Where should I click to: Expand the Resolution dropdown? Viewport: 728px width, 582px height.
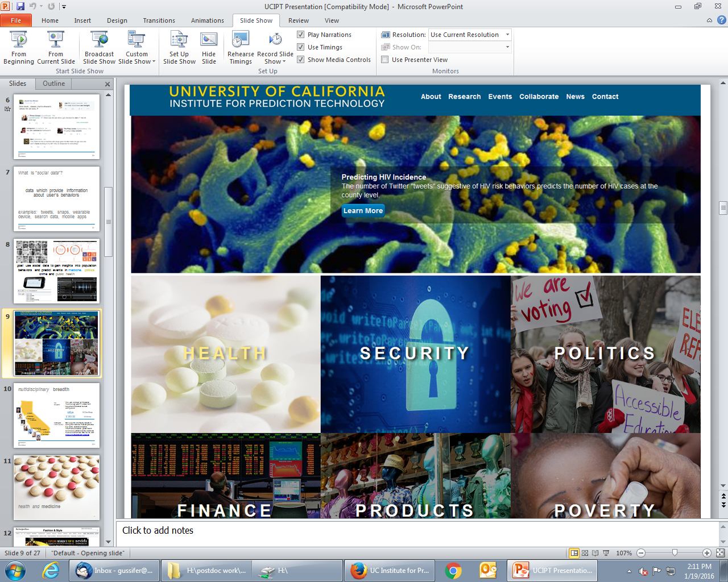pyautogui.click(x=507, y=35)
